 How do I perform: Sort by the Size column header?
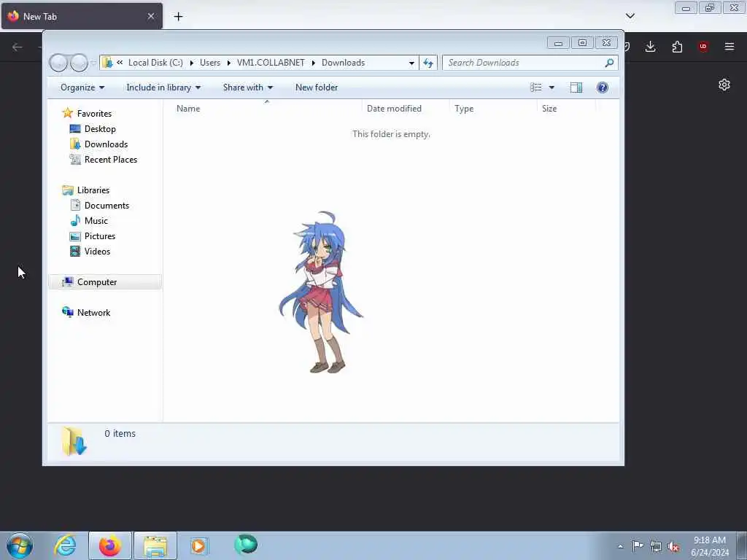click(566, 109)
